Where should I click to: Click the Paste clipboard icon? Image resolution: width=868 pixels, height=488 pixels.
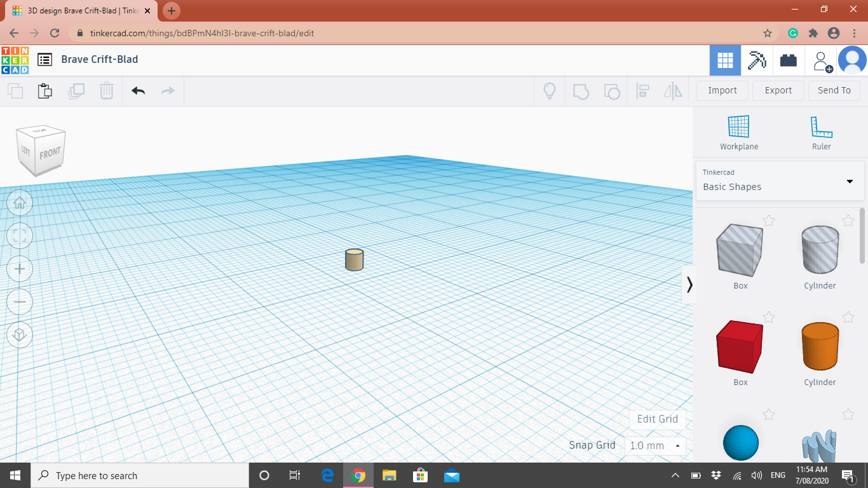[44, 91]
